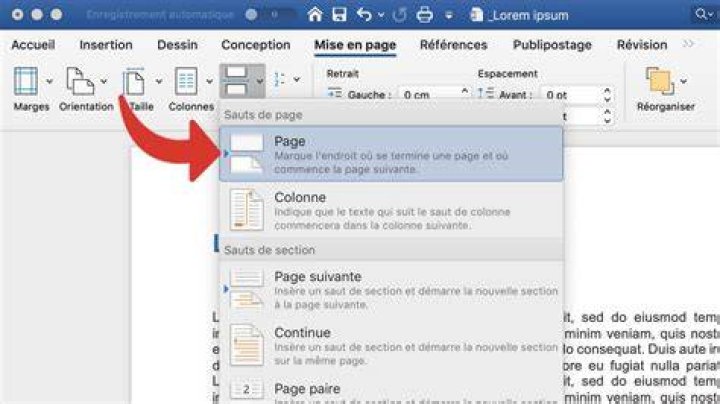Switch to the Accueil tab
This screenshot has height=404, width=720.
(x=33, y=45)
